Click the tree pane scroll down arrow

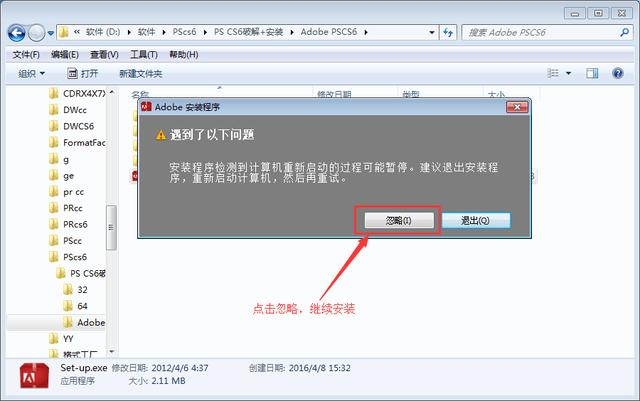click(x=111, y=352)
